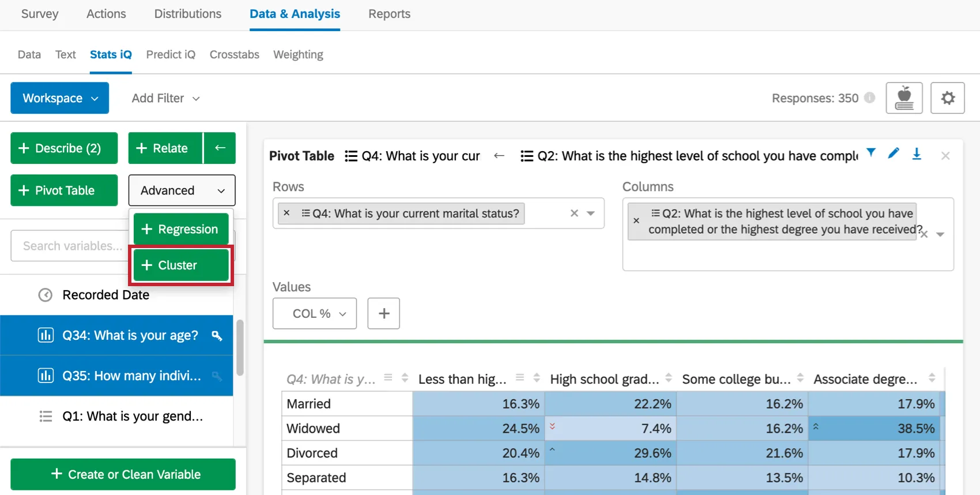The width and height of the screenshot is (980, 495).
Task: Click the Search variables input field
Action: 71,246
